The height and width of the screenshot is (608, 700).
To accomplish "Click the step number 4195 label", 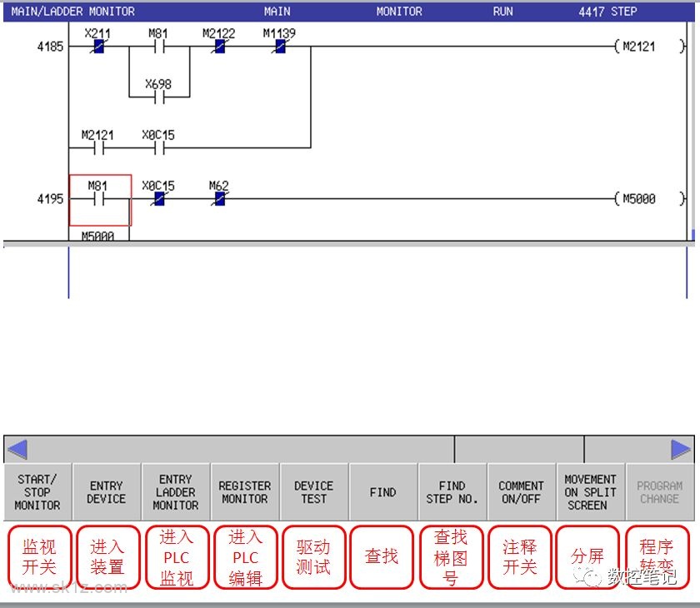I will tap(51, 198).
